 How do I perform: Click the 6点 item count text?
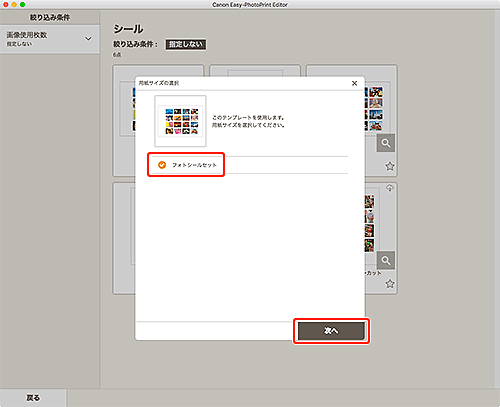(x=117, y=55)
